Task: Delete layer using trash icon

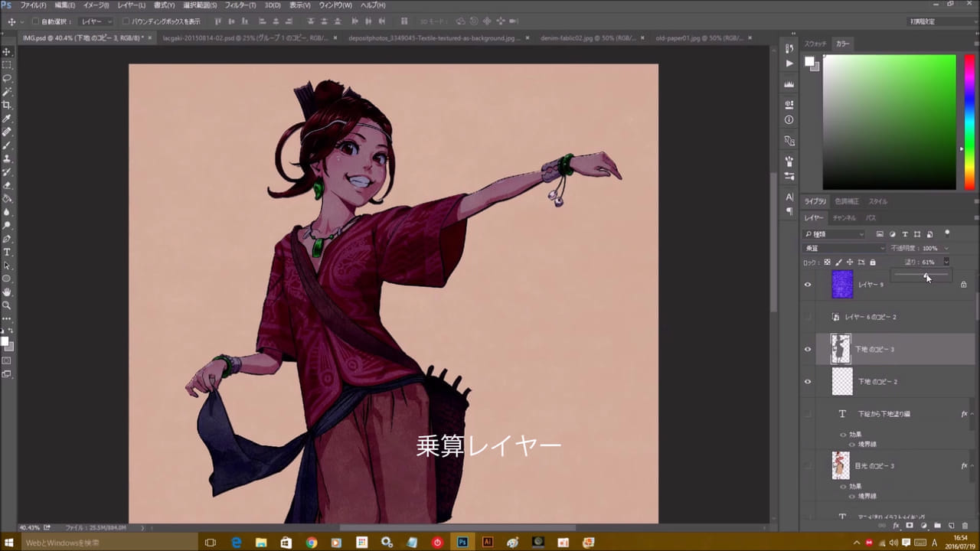Action: coord(964,526)
